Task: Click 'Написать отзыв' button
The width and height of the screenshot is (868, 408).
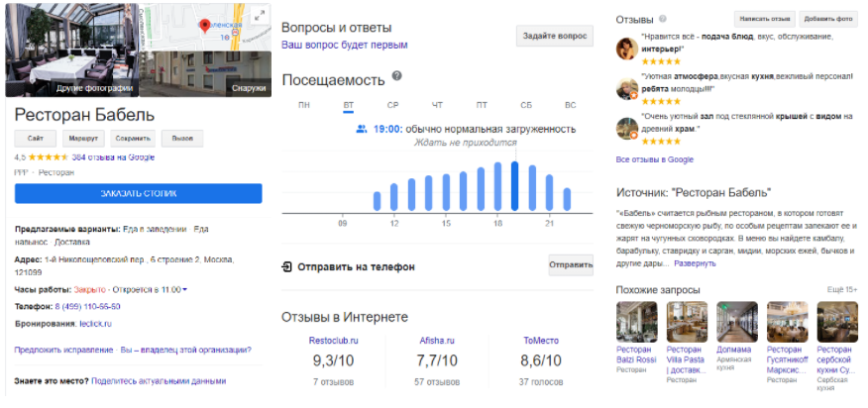Action: (x=765, y=18)
